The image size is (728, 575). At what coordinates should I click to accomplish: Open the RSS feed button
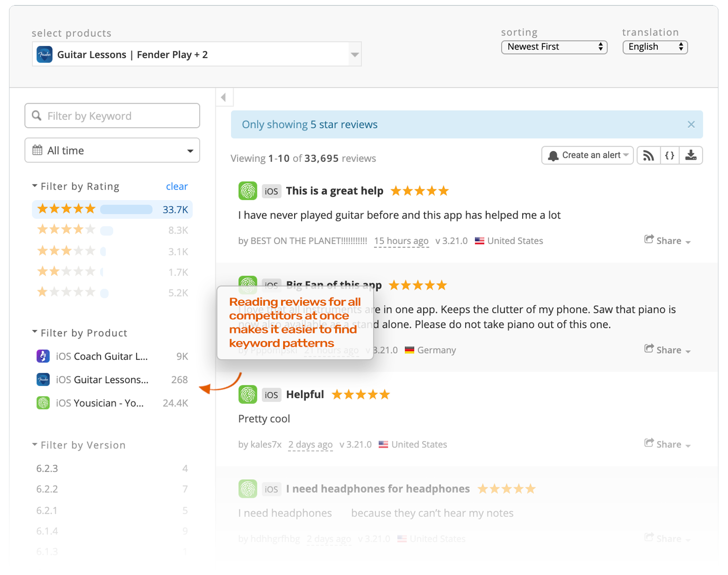649,155
